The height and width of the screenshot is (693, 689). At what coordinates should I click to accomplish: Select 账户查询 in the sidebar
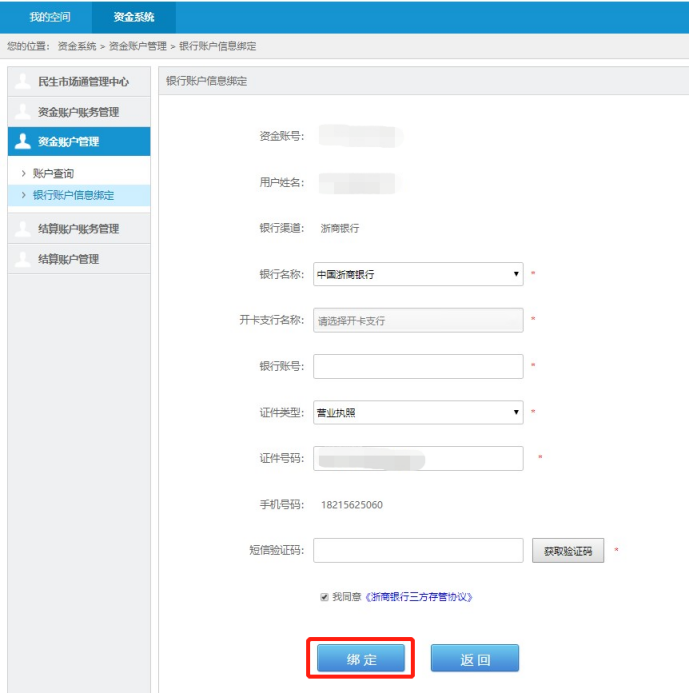pyautogui.click(x=53, y=174)
